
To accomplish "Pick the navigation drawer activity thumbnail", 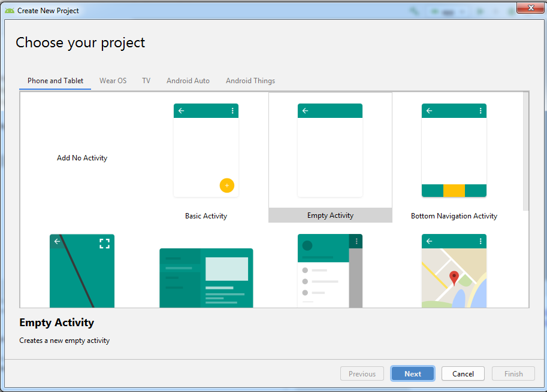I will click(x=330, y=271).
